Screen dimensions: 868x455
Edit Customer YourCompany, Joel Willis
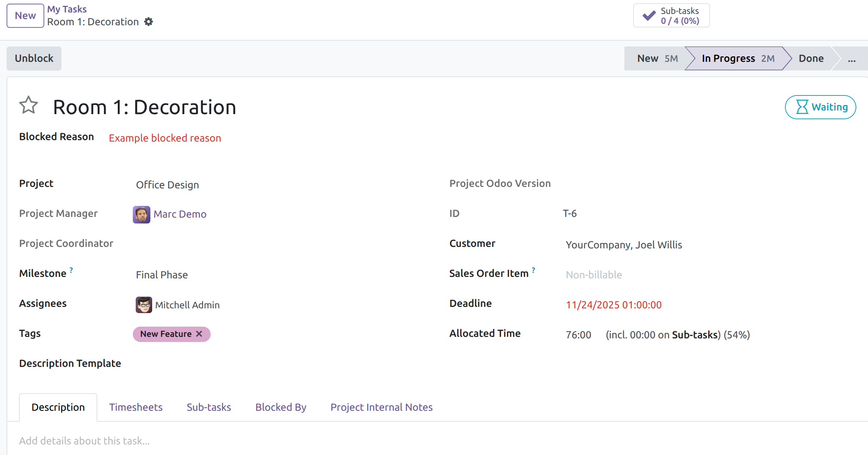(x=624, y=245)
